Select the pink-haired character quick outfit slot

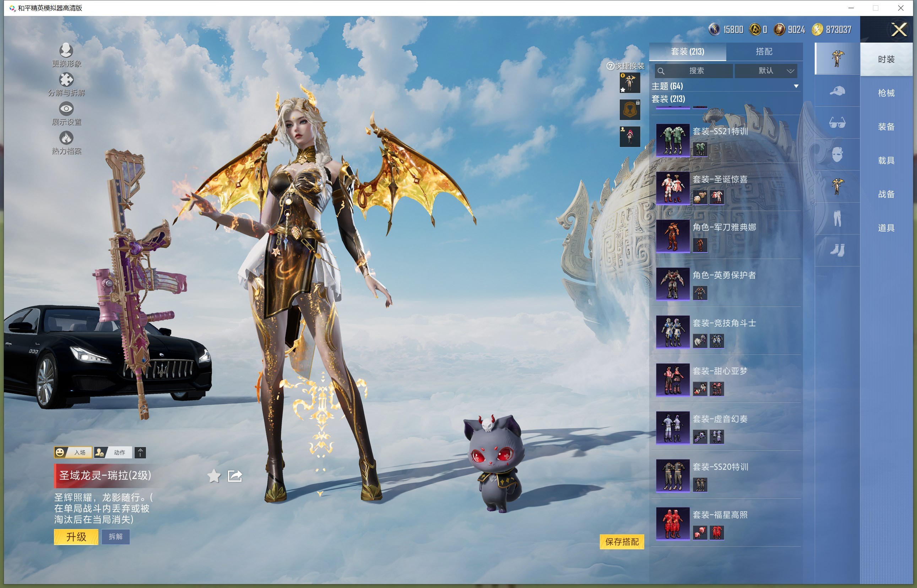pos(630,137)
